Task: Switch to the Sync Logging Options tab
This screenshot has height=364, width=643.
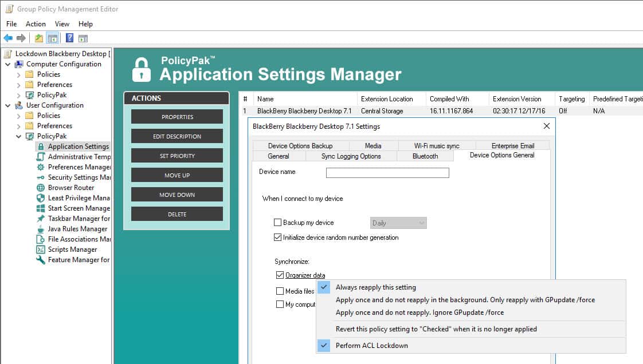Action: [351, 156]
